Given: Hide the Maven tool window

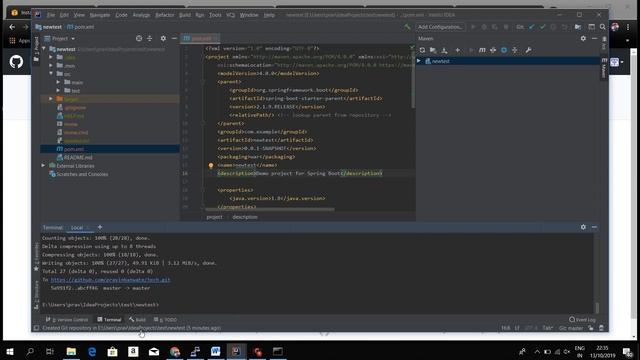Looking at the screenshot, I should (x=594, y=38).
